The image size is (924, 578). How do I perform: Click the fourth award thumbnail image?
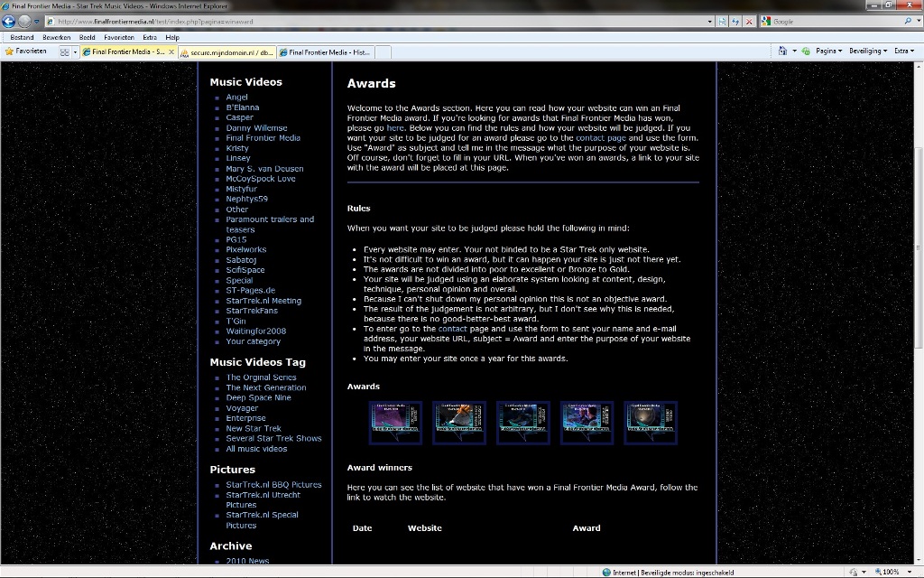click(x=587, y=423)
